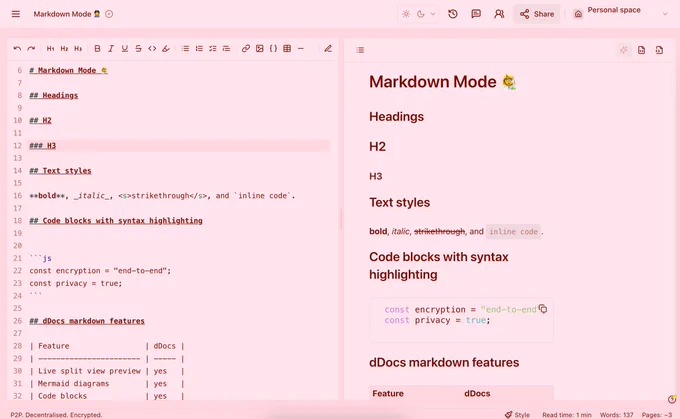Switch to light theme sun icon

[406, 14]
